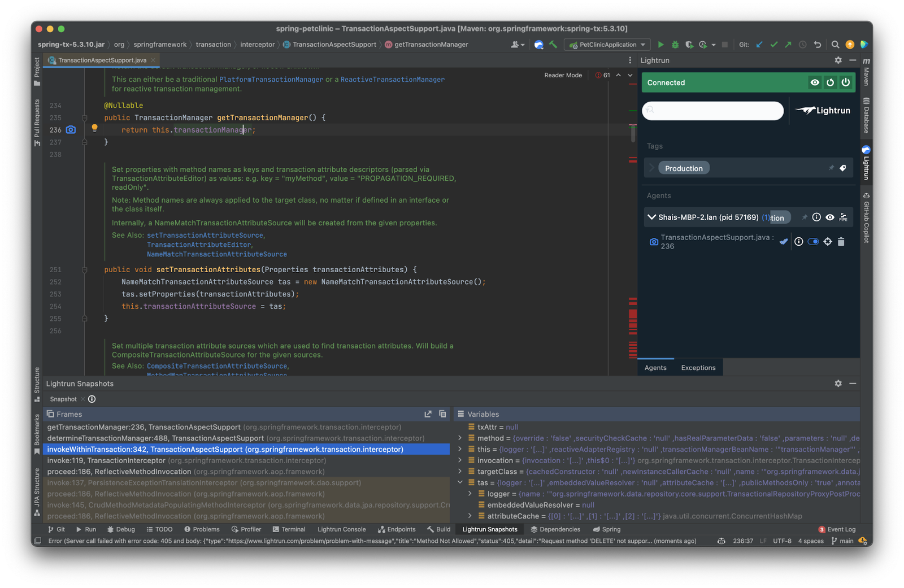Open the Lightrun panel settings gear
The width and height of the screenshot is (904, 588).
pos(838,60)
